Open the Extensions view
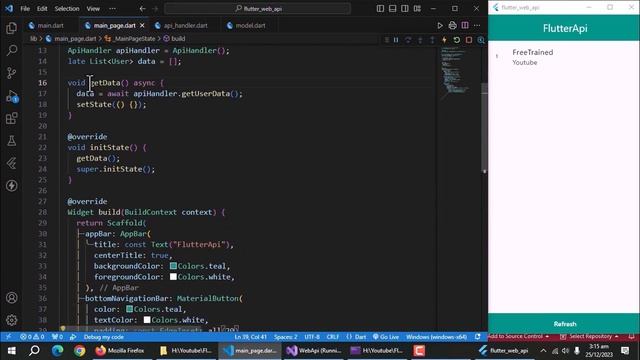This screenshot has width=640, height=360. pos(11,118)
